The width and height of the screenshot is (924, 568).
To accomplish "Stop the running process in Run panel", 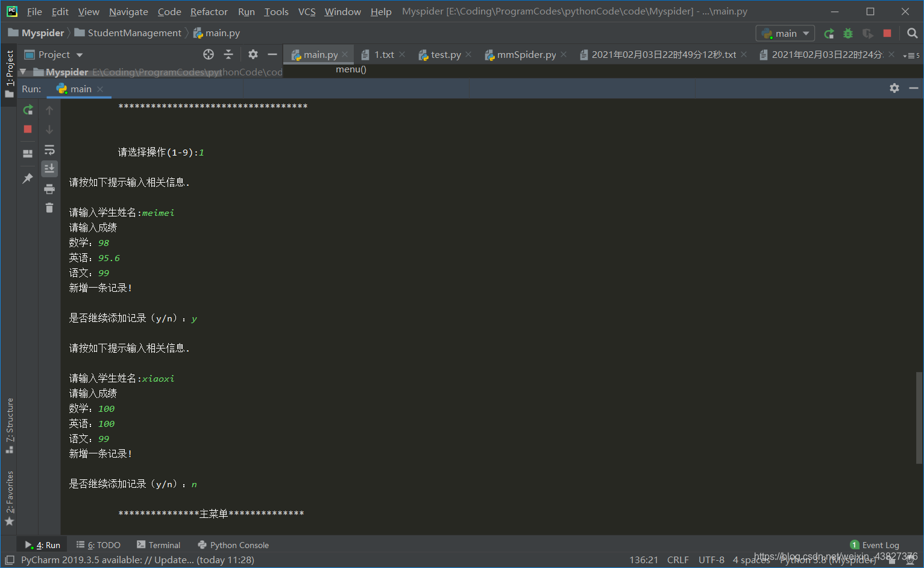I will [28, 129].
